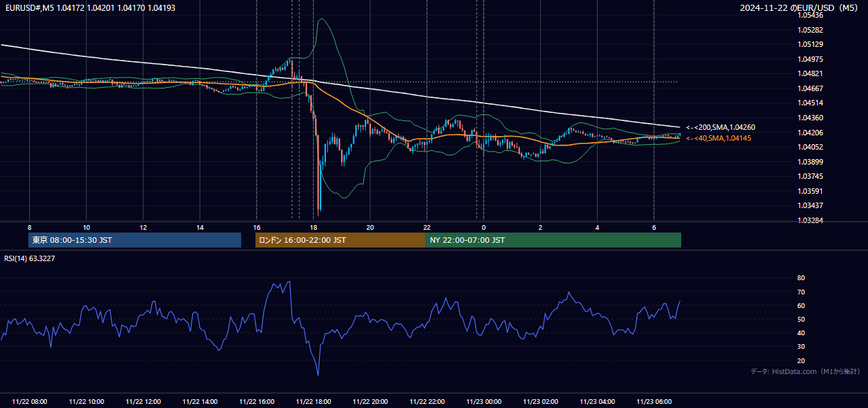Screen dimensions: 868x408
Task: Click the 11/22 08:00 bottom time label
Action: 30,401
